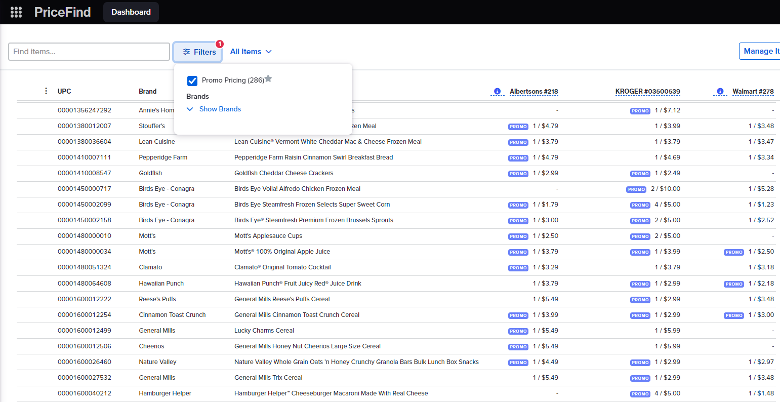Click Albertsons promo badge for Goldfish row
The image size is (780, 405).
point(518,174)
